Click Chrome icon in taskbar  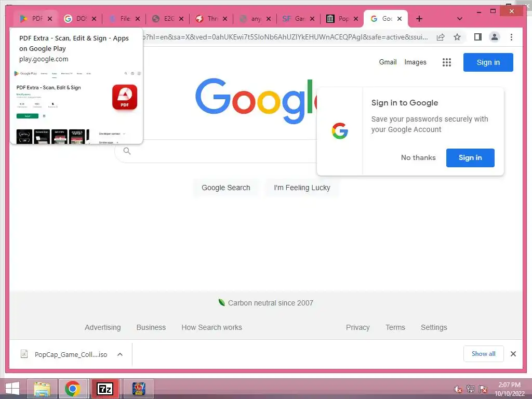pyautogui.click(x=73, y=389)
